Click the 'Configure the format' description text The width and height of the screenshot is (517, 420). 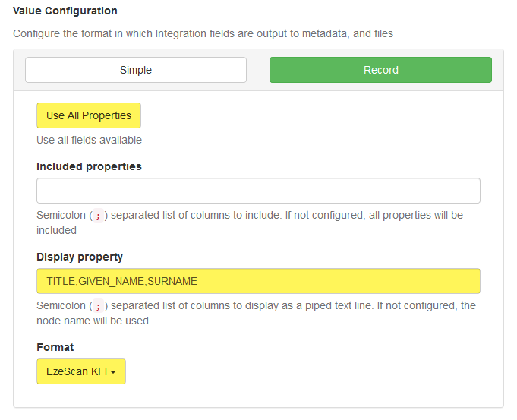coord(203,33)
